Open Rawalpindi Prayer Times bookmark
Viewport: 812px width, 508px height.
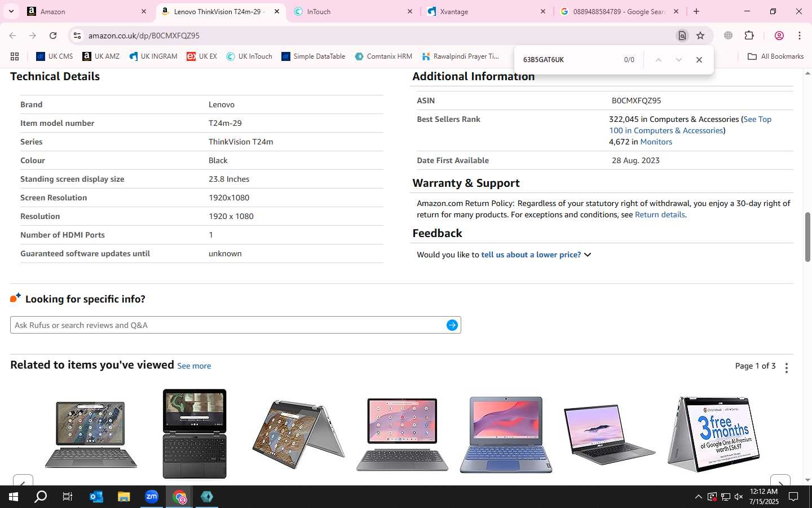pyautogui.click(x=461, y=56)
